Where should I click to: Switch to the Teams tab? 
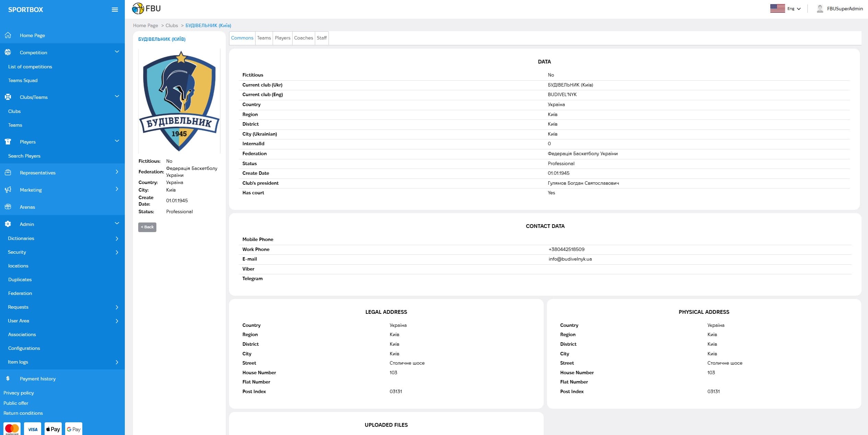tap(264, 38)
